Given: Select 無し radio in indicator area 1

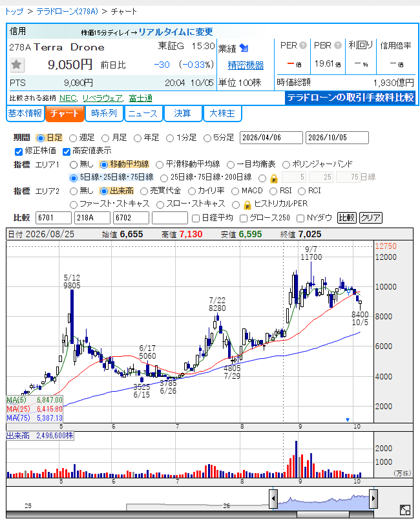Looking at the screenshot, I should pyautogui.click(x=74, y=164).
